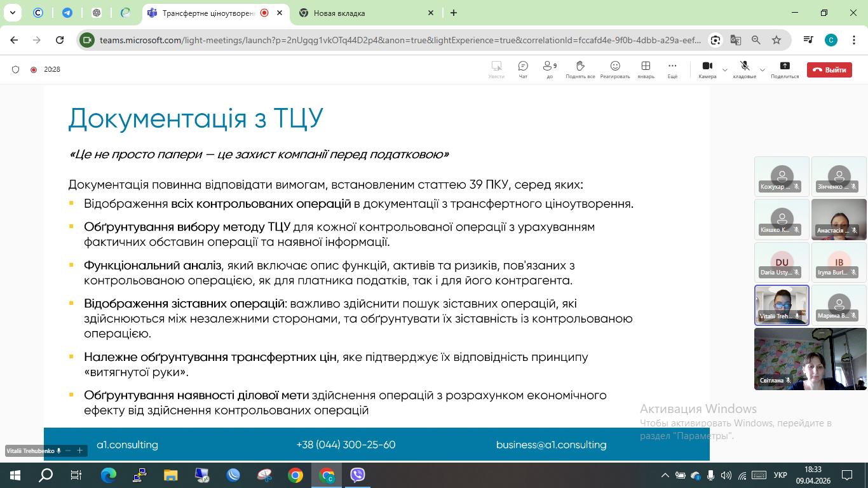This screenshot has width=868, height=488.
Task: Open Viber from the taskbar
Action: click(x=358, y=475)
